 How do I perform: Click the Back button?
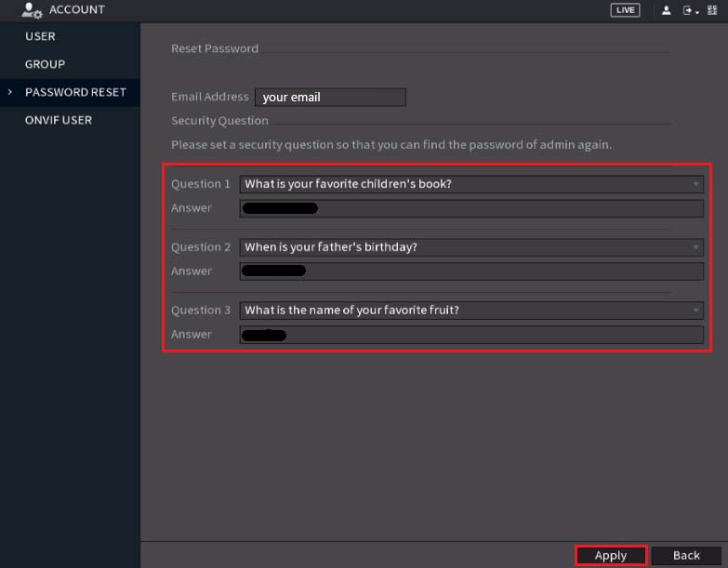pos(686,556)
